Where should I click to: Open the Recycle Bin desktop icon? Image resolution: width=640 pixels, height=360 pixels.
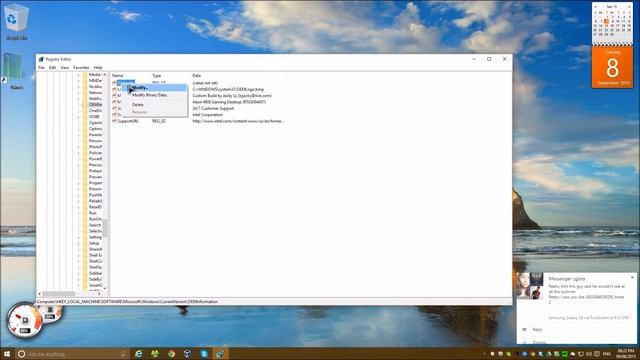coord(16,22)
